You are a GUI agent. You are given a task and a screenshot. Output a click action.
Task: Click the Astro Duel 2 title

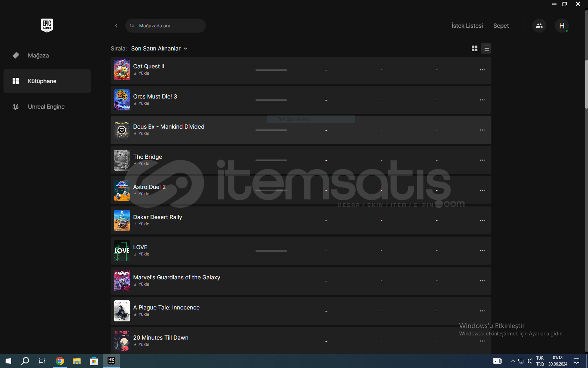(149, 187)
